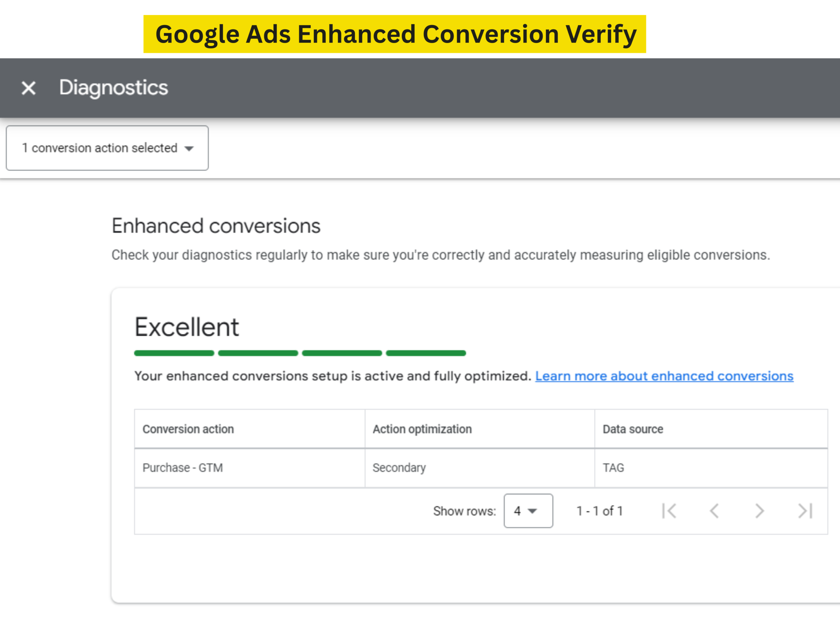Go to first page of table

[669, 511]
